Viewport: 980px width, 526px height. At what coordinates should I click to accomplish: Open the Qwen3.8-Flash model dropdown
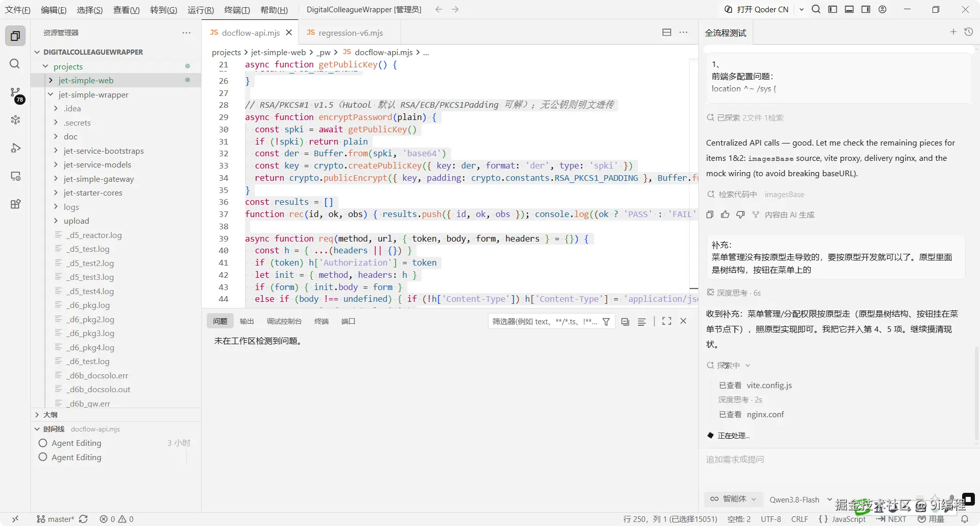[x=800, y=499]
